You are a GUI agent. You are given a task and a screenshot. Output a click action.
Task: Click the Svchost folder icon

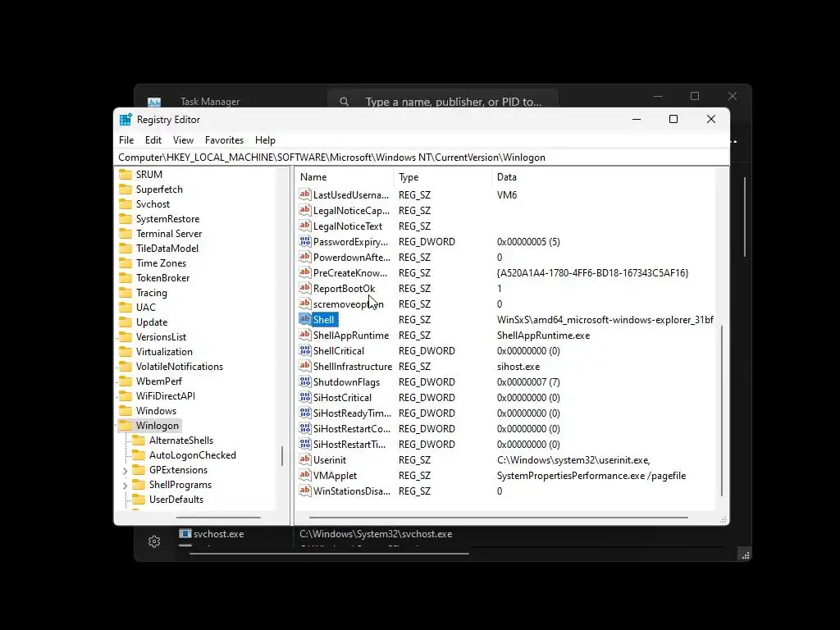pos(126,203)
